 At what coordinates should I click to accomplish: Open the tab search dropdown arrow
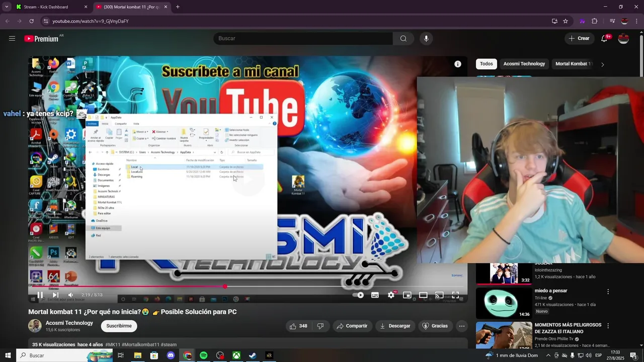[7, 7]
